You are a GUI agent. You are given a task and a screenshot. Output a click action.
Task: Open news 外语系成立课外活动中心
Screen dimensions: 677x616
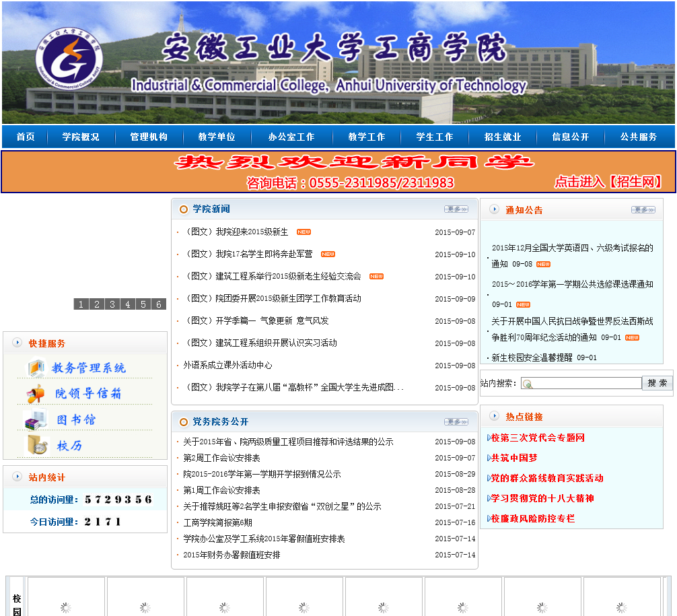click(x=227, y=366)
